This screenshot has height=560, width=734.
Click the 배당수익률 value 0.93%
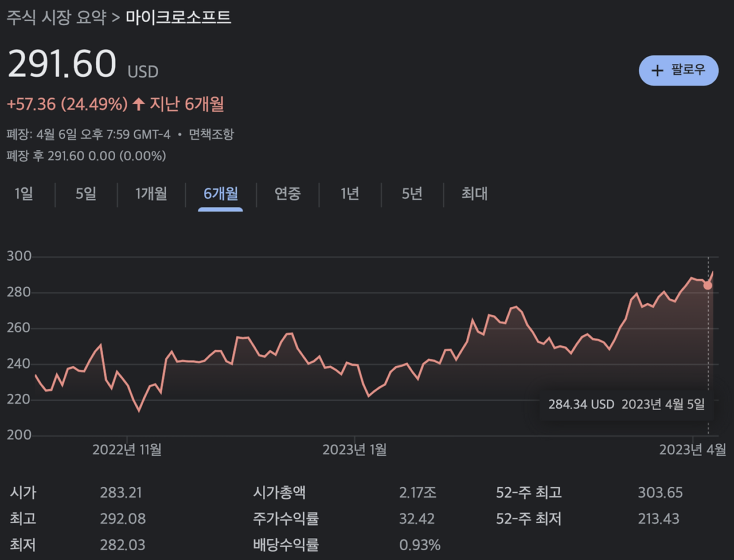[420, 545]
